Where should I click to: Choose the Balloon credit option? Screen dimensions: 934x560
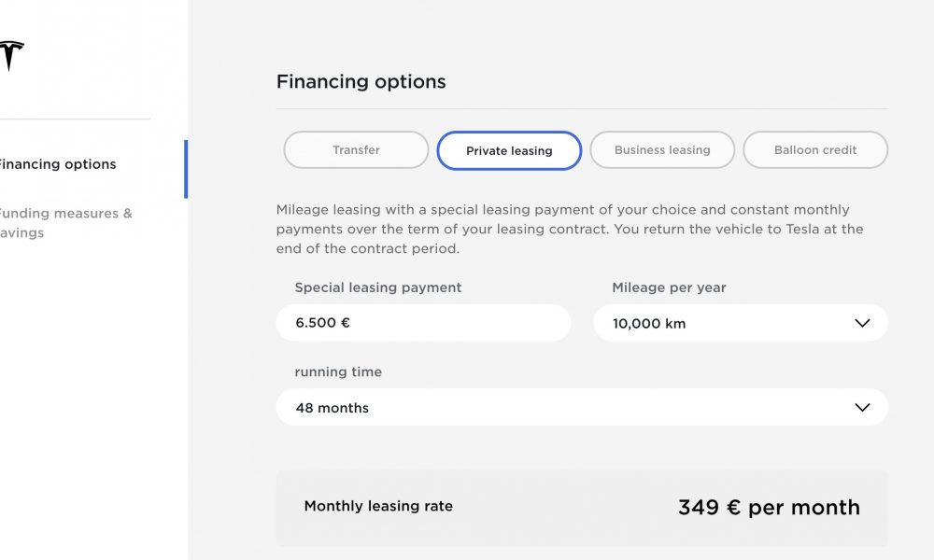click(815, 150)
